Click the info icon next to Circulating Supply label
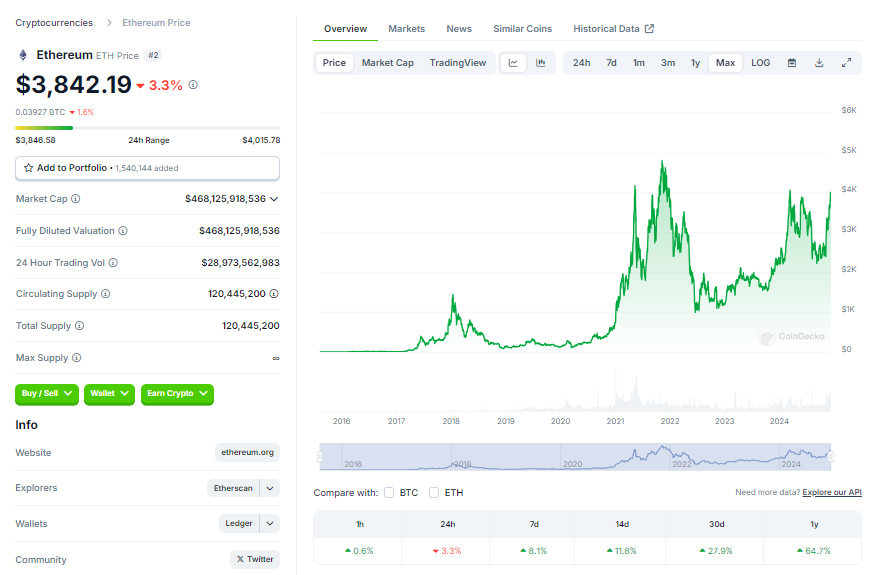876x575 pixels. 105,293
